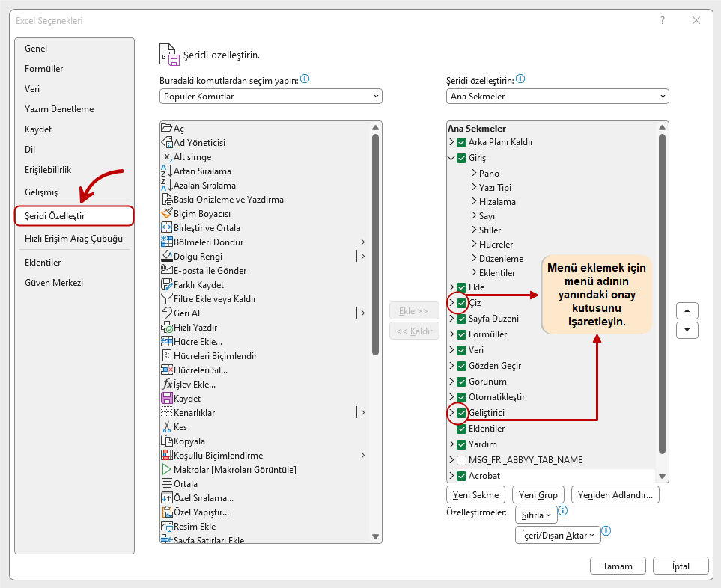Open the İçeri/Dışarı Aktar dropdown

pyautogui.click(x=558, y=535)
